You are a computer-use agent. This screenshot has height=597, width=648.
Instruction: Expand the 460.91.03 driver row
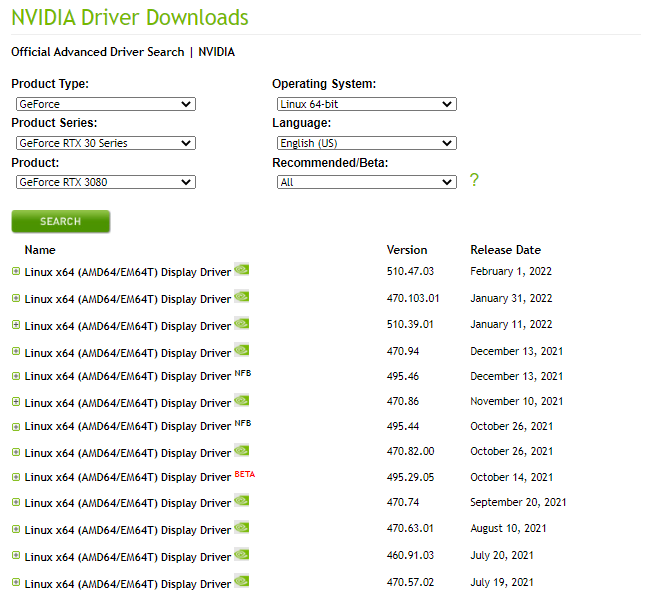pyautogui.click(x=16, y=555)
